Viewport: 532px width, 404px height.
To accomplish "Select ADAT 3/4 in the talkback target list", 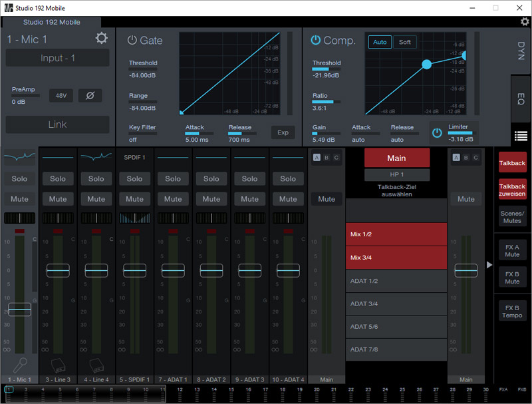I will (x=396, y=303).
